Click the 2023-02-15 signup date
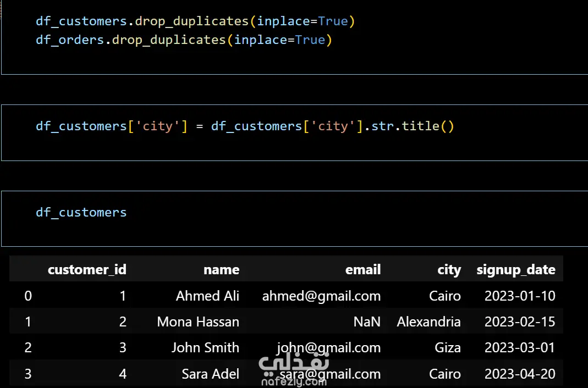This screenshot has width=588, height=388. 520,322
